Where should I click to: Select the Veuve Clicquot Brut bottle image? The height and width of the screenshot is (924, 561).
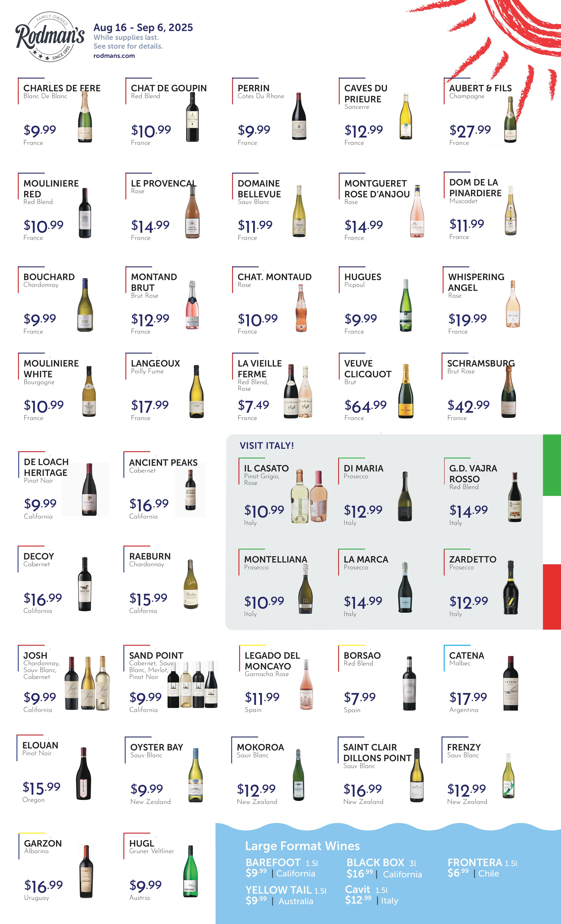[406, 391]
